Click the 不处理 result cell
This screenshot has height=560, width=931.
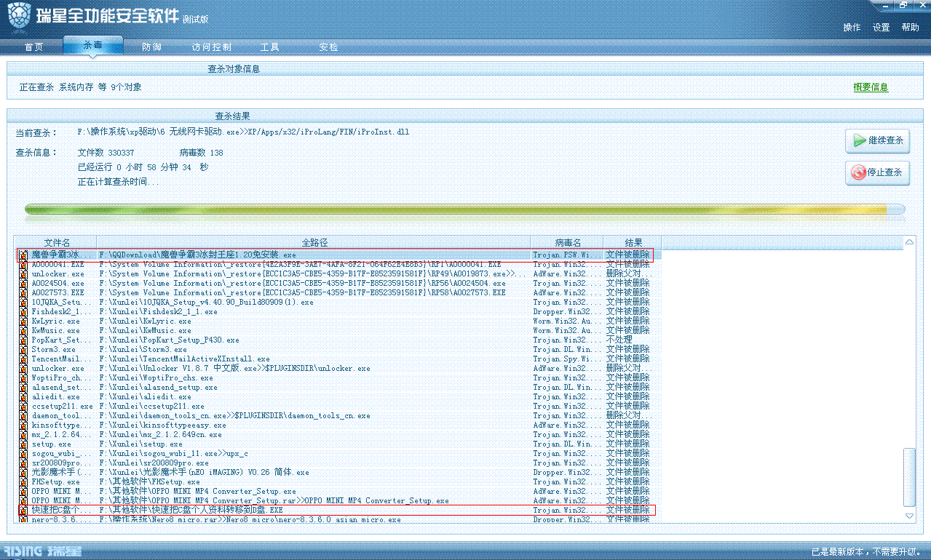coord(619,340)
